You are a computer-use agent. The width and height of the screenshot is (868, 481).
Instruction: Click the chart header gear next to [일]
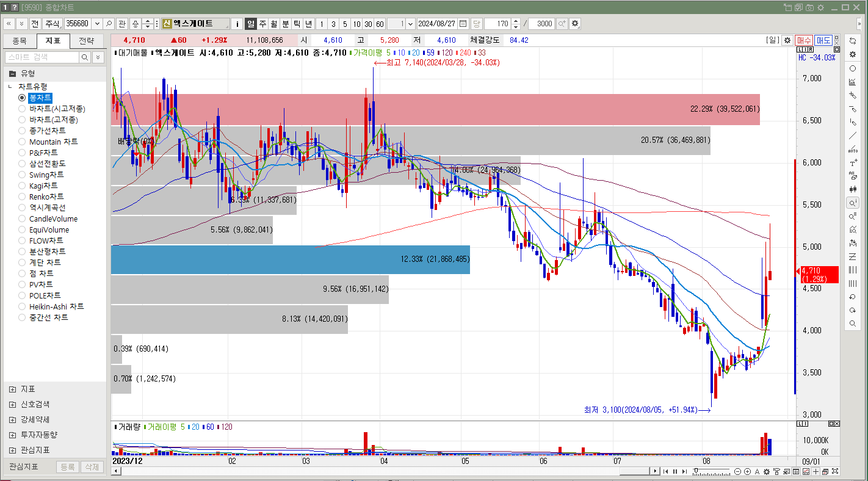787,40
